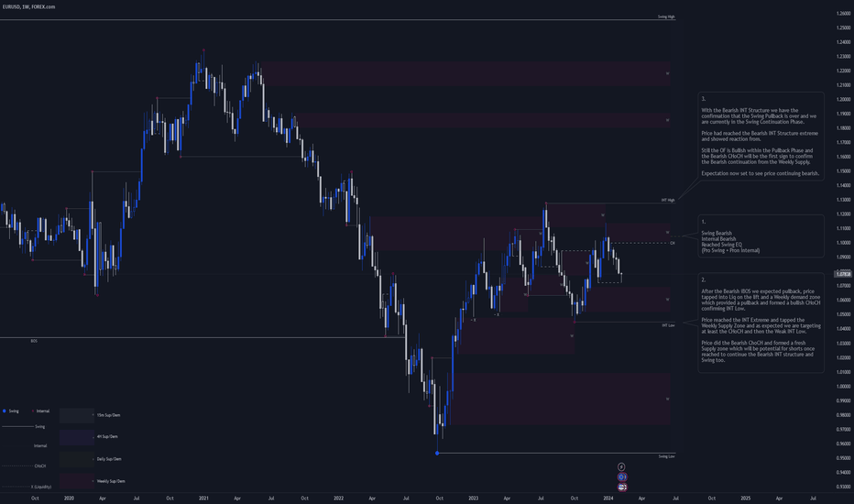
Task: Click the 2023 label on the time axis
Action: coord(474,498)
